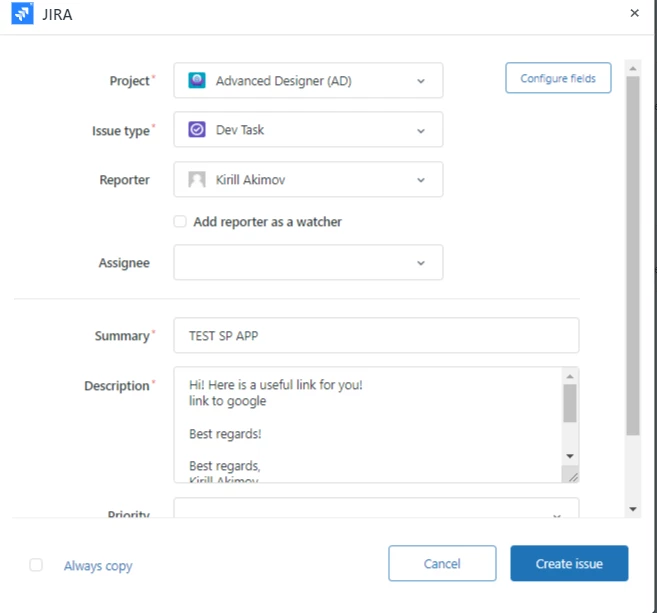657x613 pixels.
Task: Click the Description scrollbar down arrow
Action: point(570,456)
